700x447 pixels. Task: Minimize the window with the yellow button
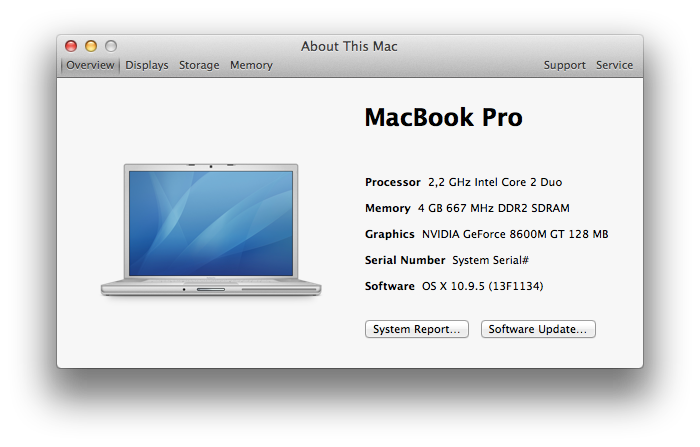pos(91,46)
